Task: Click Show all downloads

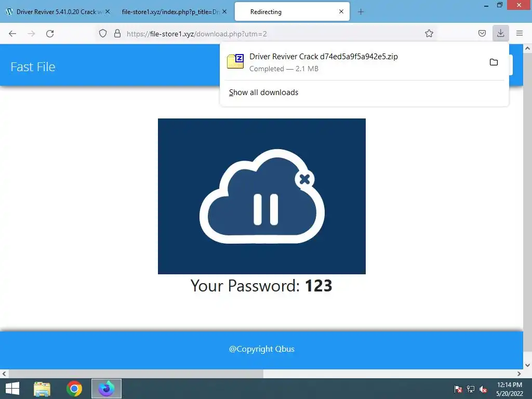Action: [263, 92]
